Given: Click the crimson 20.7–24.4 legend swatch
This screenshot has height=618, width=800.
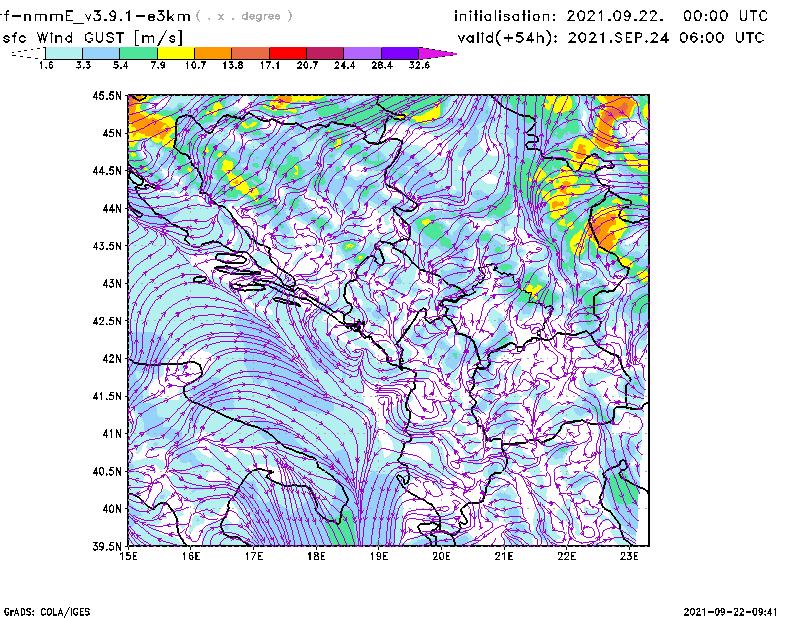Looking at the screenshot, I should pyautogui.click(x=325, y=53).
